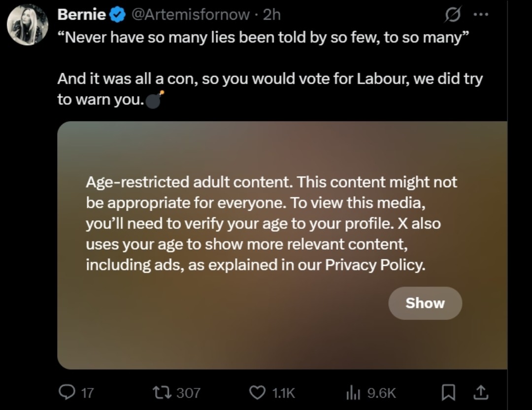This screenshot has height=410, width=532.
Task: Click the age-restricted content warning text
Action: coord(271,223)
